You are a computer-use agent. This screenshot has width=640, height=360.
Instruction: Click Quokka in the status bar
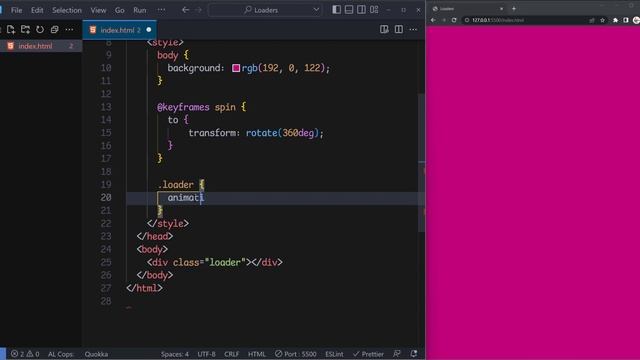96,354
